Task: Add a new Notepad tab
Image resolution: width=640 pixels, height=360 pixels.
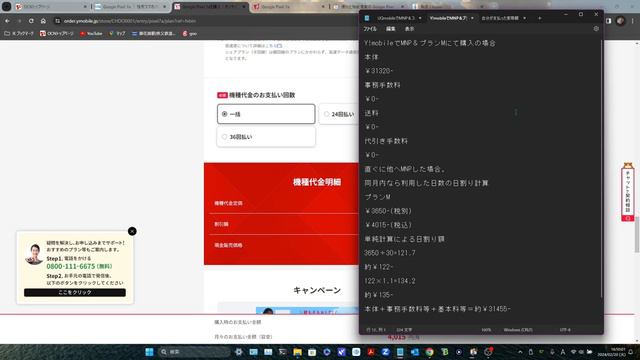Action: [540, 18]
